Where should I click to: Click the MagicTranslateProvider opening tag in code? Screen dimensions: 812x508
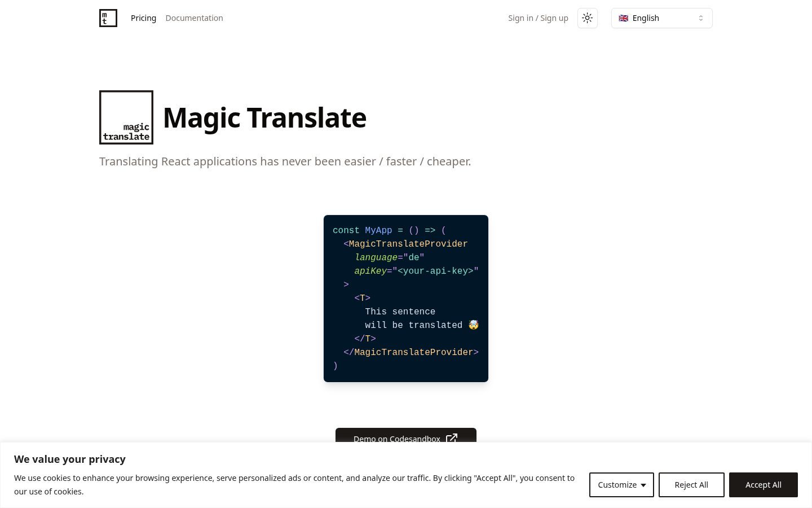[x=405, y=244]
